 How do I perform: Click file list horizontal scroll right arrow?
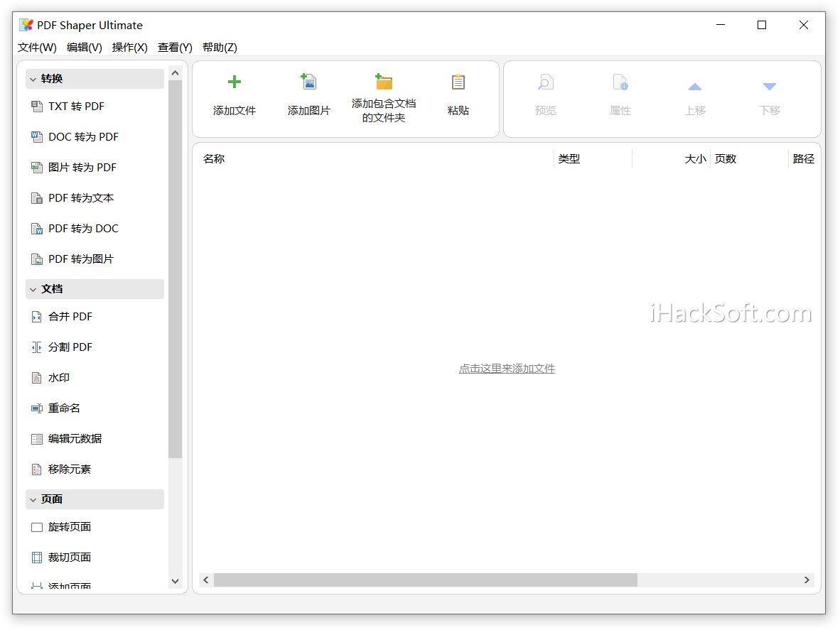point(807,580)
